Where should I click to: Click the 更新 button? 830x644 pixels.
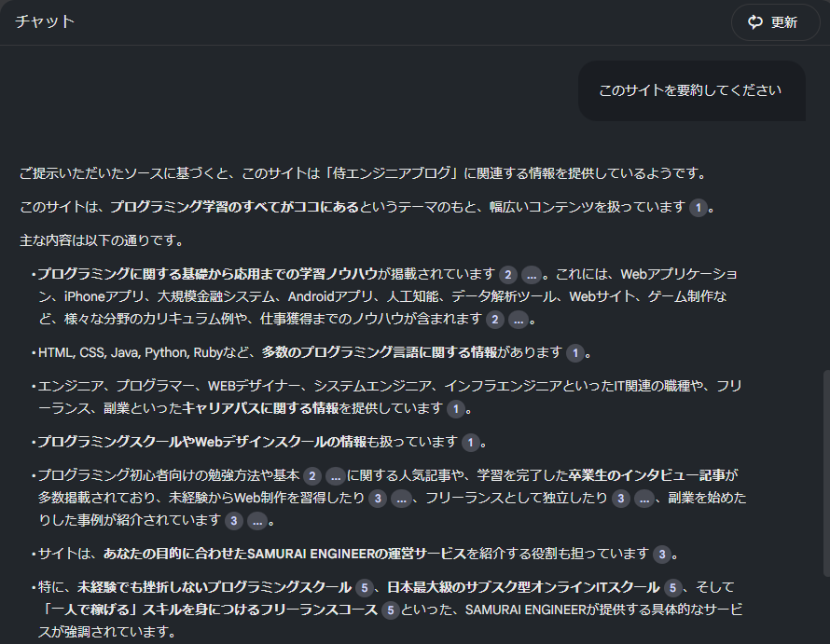(x=775, y=21)
